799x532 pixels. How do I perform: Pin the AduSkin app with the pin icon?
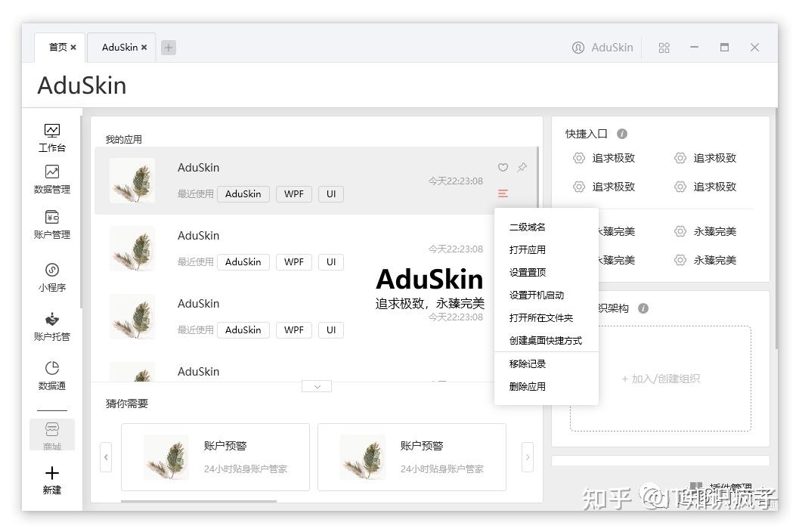pyautogui.click(x=522, y=167)
